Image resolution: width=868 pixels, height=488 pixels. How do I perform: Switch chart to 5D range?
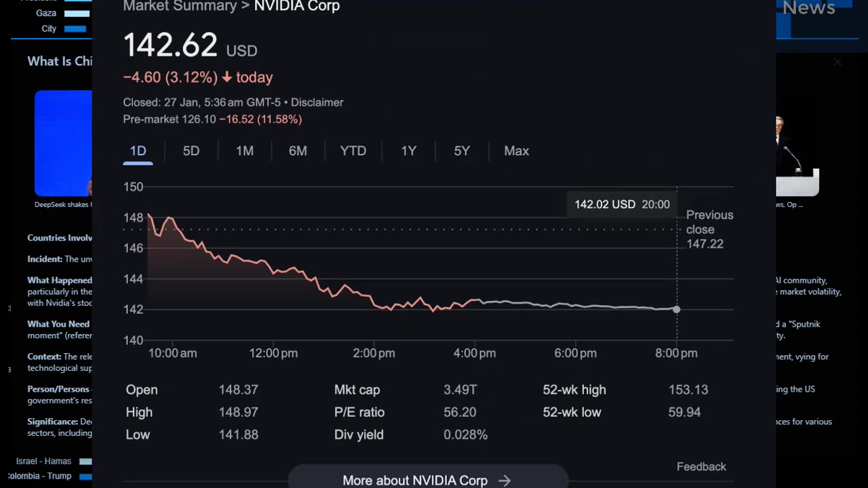tap(191, 151)
